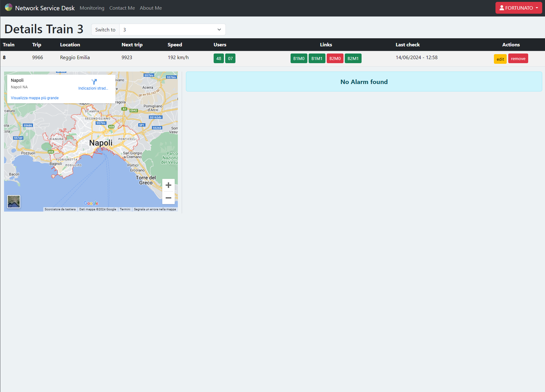Expand the Switch to train selector

click(x=172, y=30)
